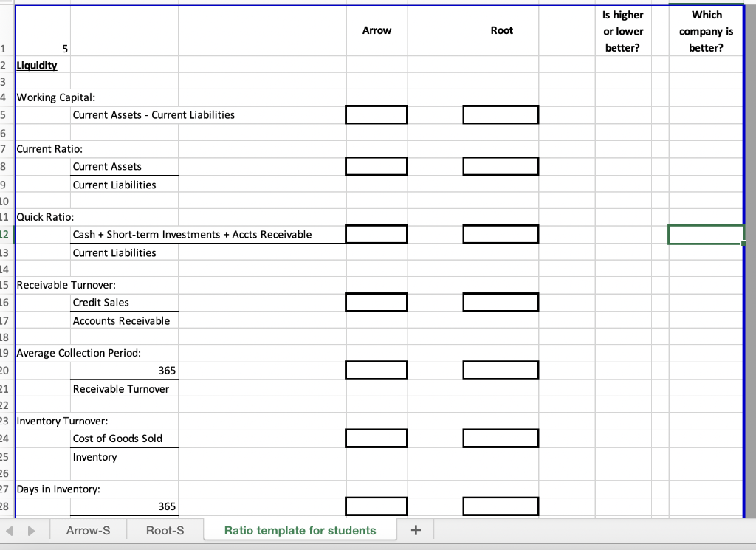Click row header 20

5,370
